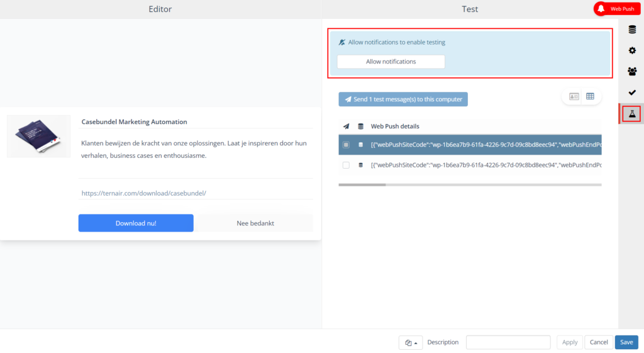
Task: Click the Allow notifications button
Action: pyautogui.click(x=391, y=62)
